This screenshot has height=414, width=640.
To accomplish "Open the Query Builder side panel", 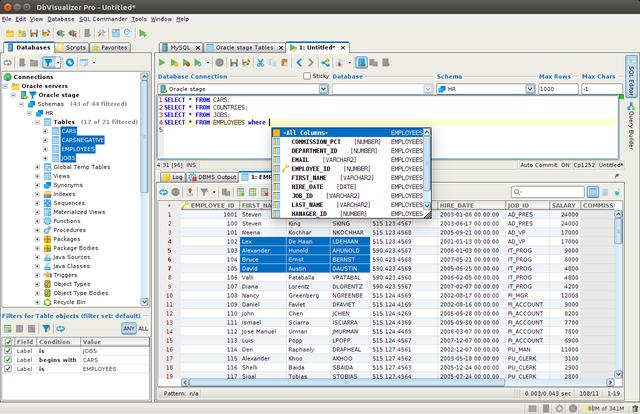I will (632, 128).
